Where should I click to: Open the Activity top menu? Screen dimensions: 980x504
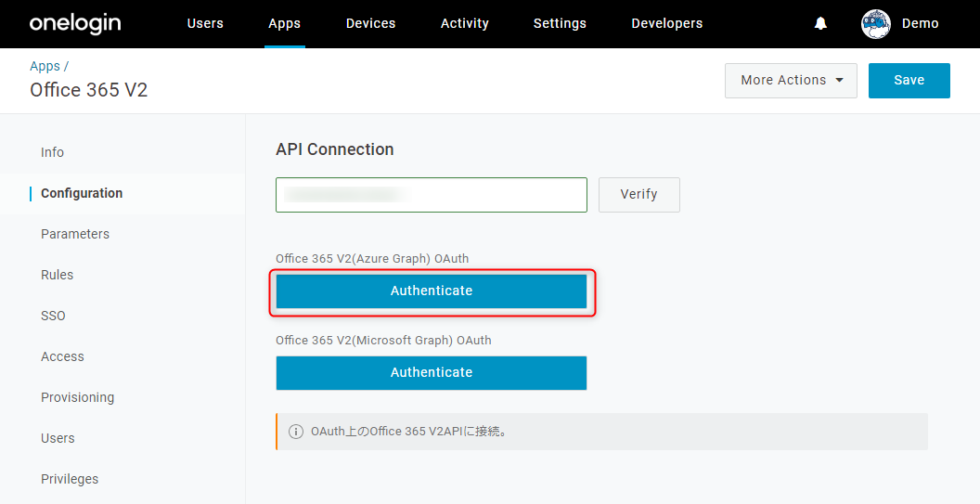(x=464, y=24)
